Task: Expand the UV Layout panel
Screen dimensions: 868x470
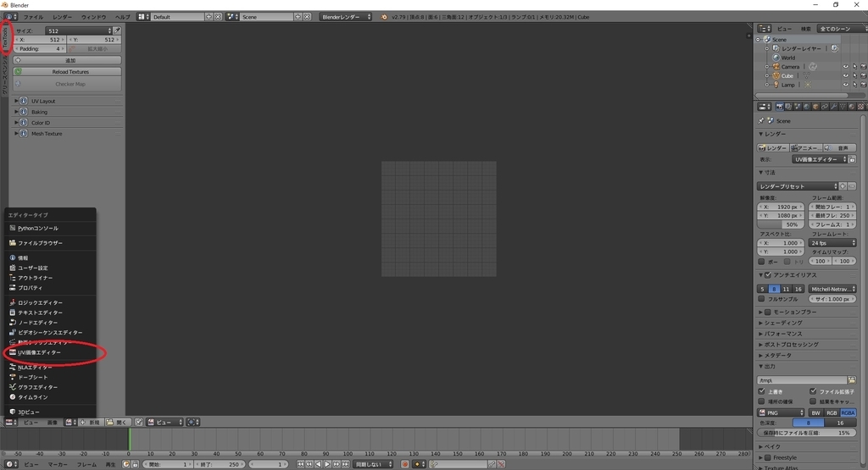Action: [43, 101]
